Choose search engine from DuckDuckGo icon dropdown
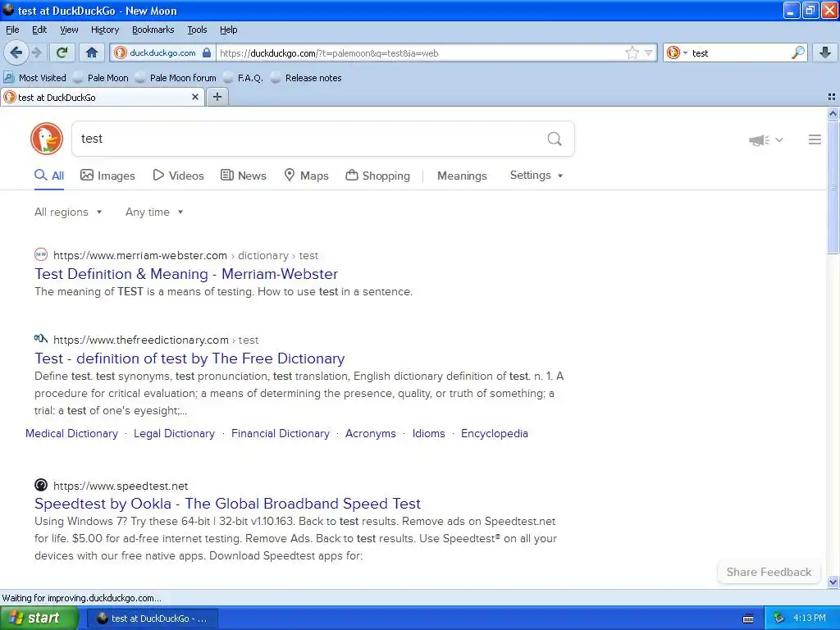840x630 pixels. (x=677, y=52)
